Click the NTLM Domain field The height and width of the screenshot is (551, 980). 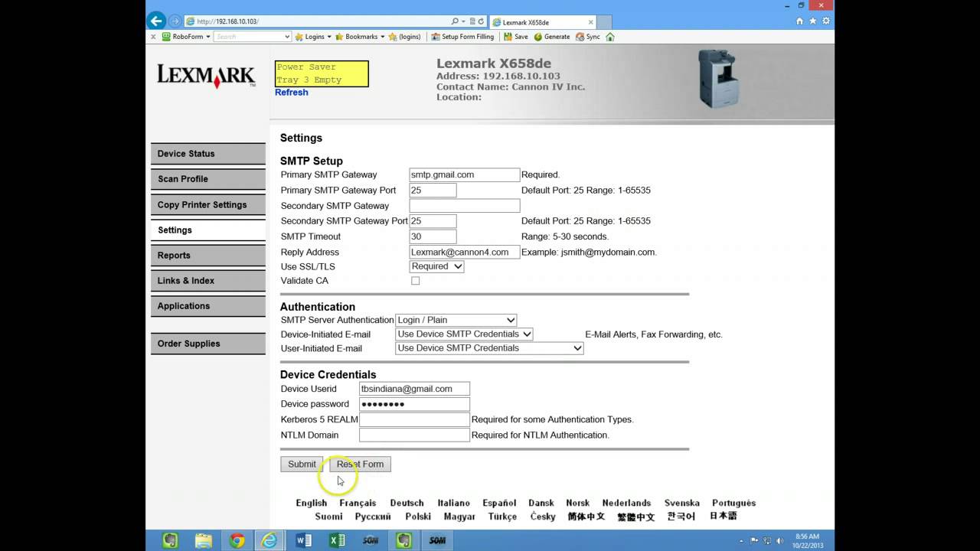pos(414,435)
